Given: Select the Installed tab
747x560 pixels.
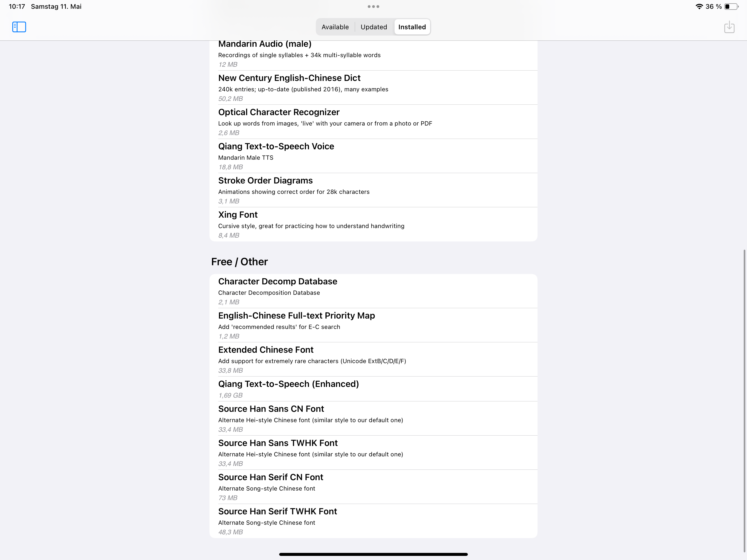Looking at the screenshot, I should pos(412,27).
